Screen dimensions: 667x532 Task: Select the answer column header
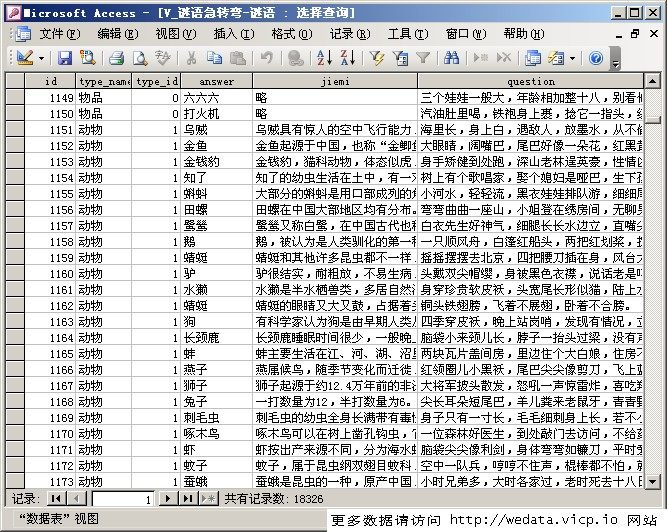[217, 81]
